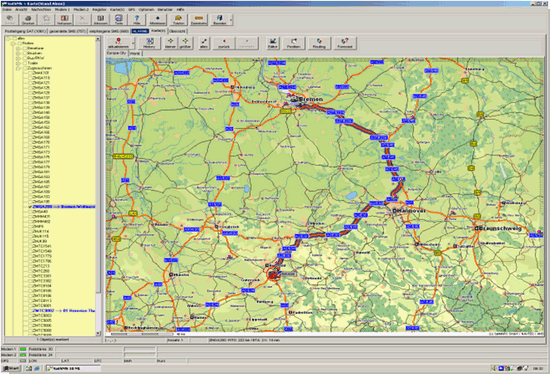The height and width of the screenshot is (374, 550).
Task: Tick the Zugmaschinen group checkbox
Action: pyautogui.click(x=25, y=68)
